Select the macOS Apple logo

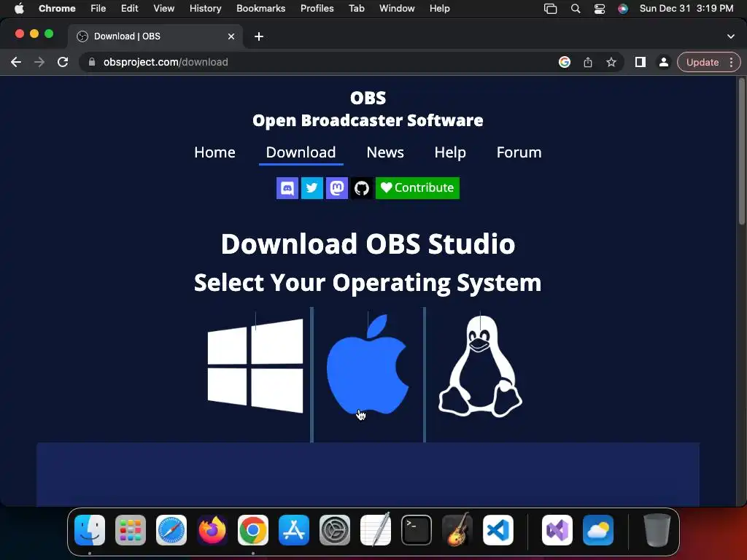click(x=368, y=365)
